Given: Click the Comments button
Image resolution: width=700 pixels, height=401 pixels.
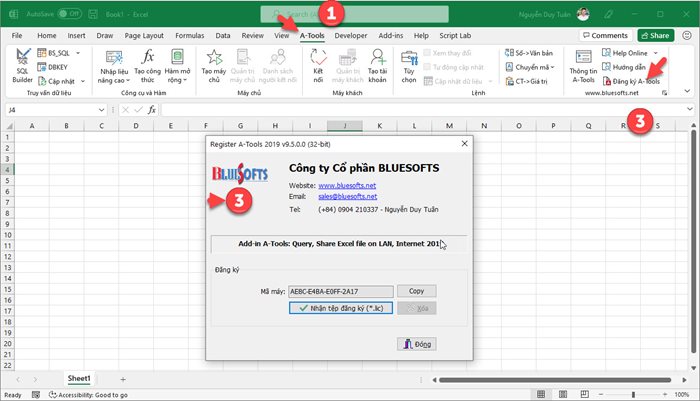Looking at the screenshot, I should [605, 35].
